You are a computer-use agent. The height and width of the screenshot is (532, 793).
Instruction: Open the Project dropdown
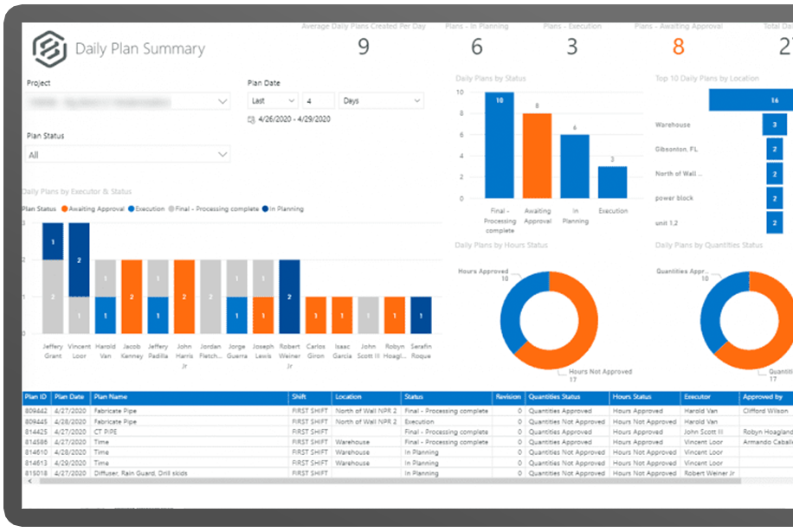point(128,101)
